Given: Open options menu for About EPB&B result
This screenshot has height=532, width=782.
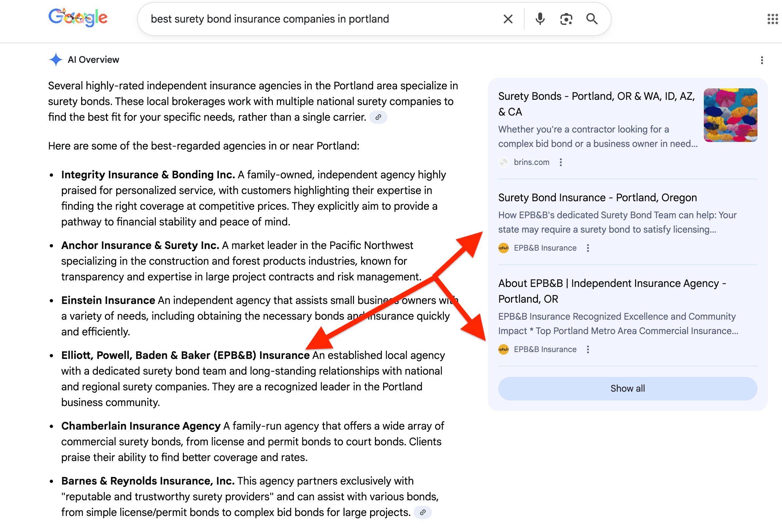Looking at the screenshot, I should 588,349.
